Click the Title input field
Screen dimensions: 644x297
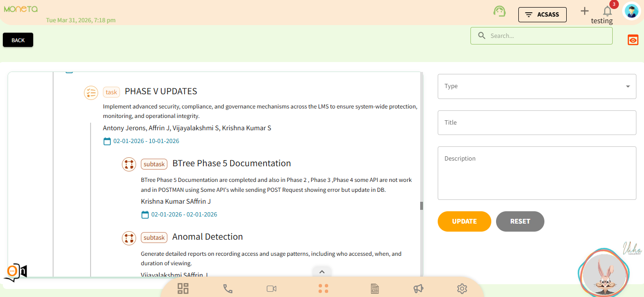[536, 123]
